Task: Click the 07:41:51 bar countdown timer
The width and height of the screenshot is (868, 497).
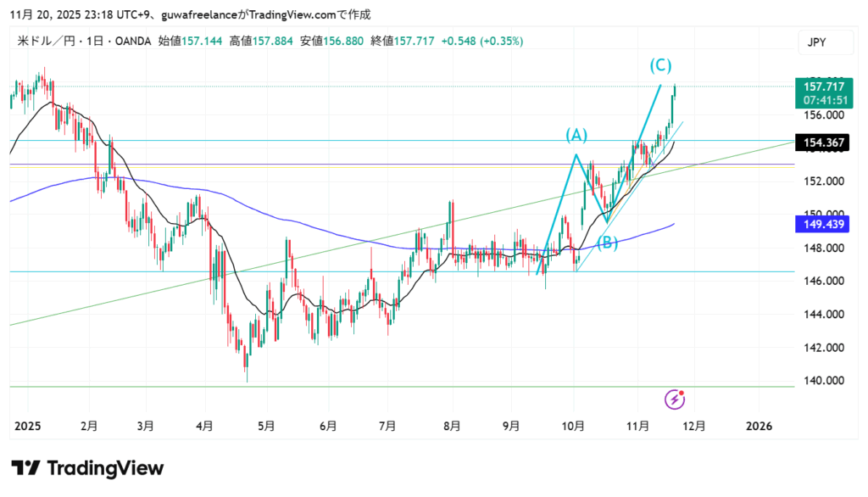Action: 822,100
